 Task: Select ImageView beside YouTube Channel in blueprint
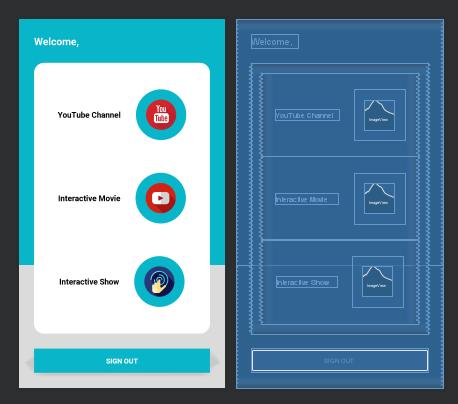pos(380,115)
